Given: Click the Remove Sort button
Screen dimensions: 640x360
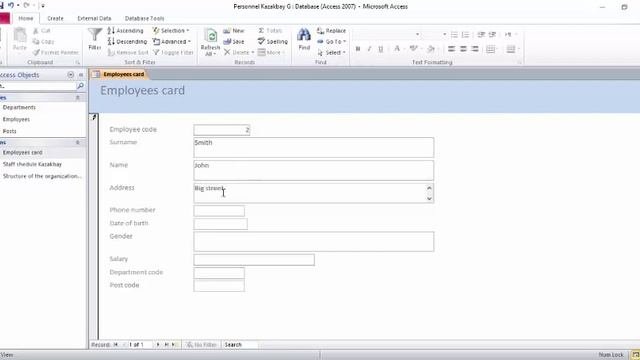Looking at the screenshot, I should click(x=128, y=53).
